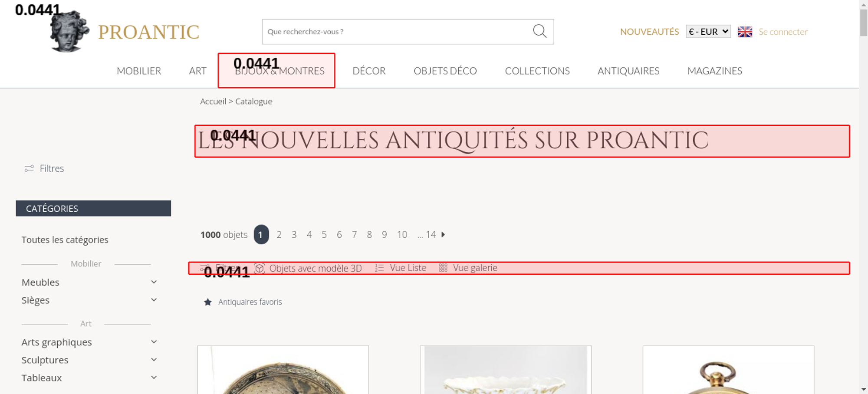The width and height of the screenshot is (868, 394).
Task: Click the page vertical scrollbar thumb
Action: (864, 23)
